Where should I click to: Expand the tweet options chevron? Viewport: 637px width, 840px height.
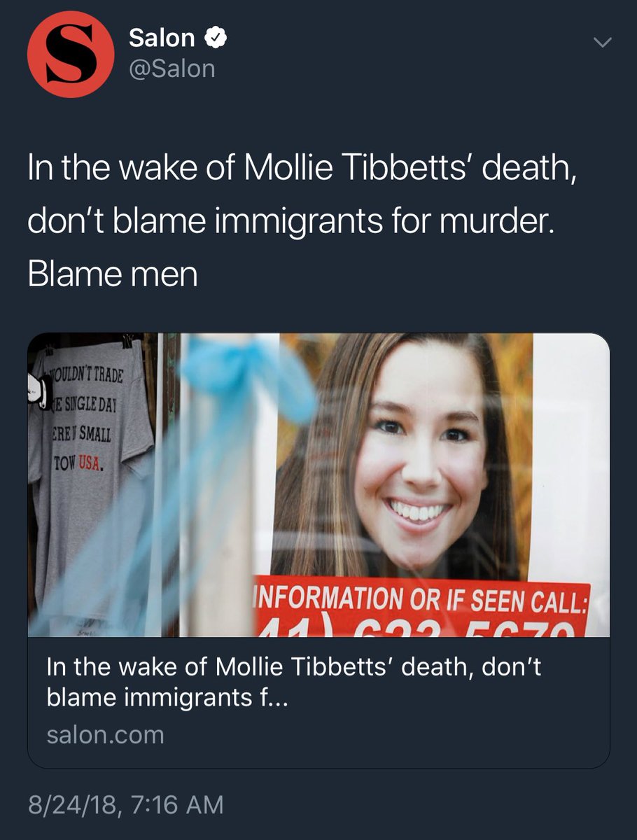(x=601, y=42)
